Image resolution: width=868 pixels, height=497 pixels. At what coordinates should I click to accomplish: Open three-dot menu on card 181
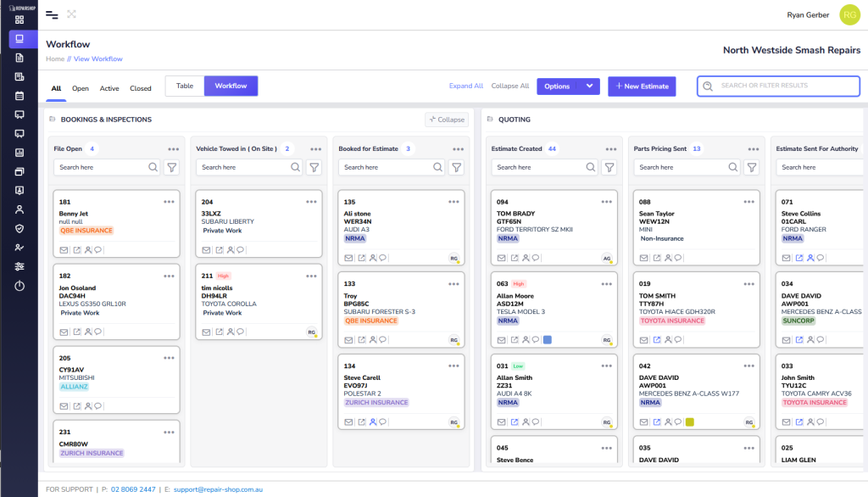click(x=169, y=202)
